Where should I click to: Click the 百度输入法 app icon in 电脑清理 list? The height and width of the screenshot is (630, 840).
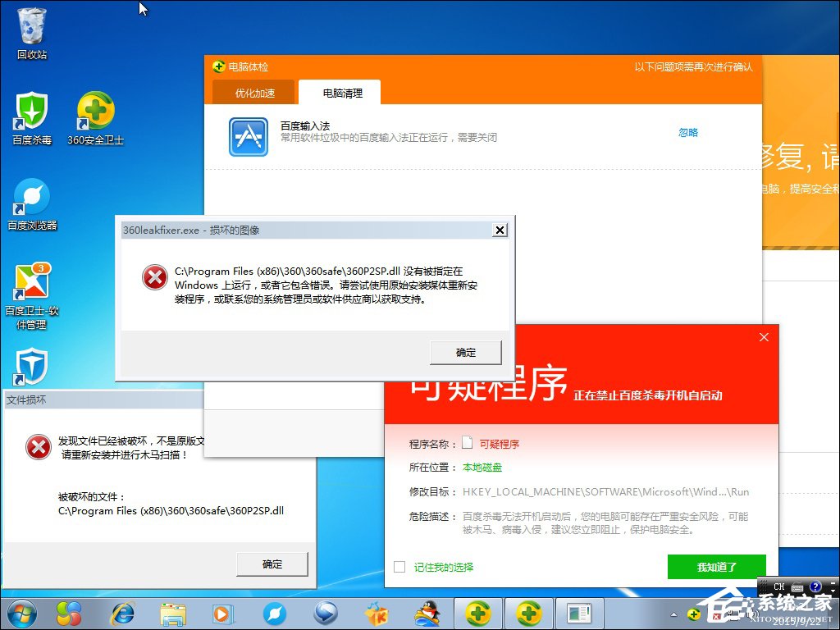coord(248,135)
